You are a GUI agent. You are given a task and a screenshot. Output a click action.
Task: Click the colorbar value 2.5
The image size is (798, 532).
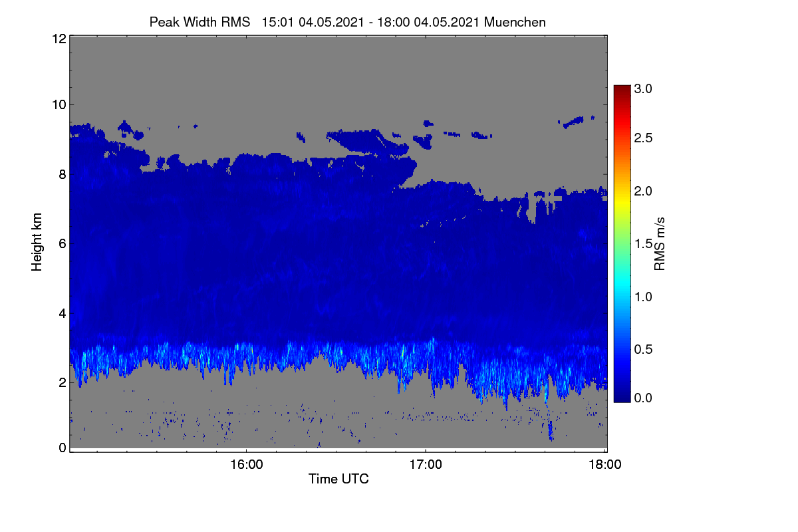(x=642, y=138)
